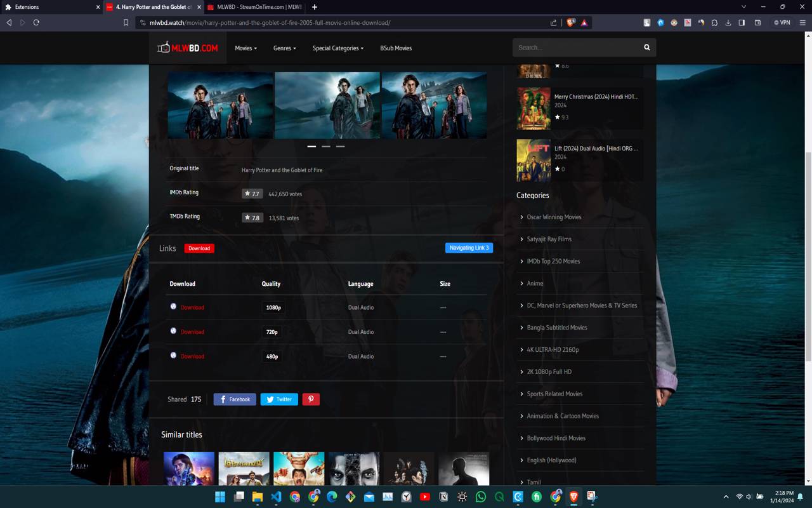This screenshot has height=508, width=812.
Task: Open Special Categories dropdown
Action: (338, 48)
